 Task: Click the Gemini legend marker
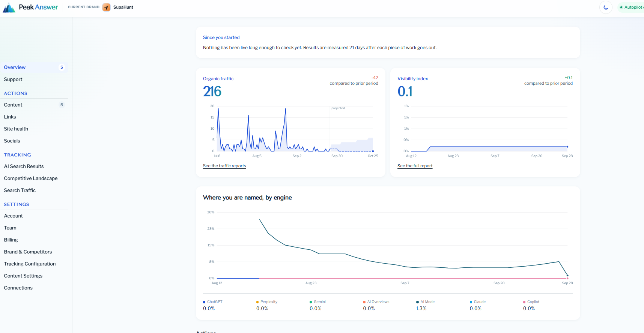311,302
